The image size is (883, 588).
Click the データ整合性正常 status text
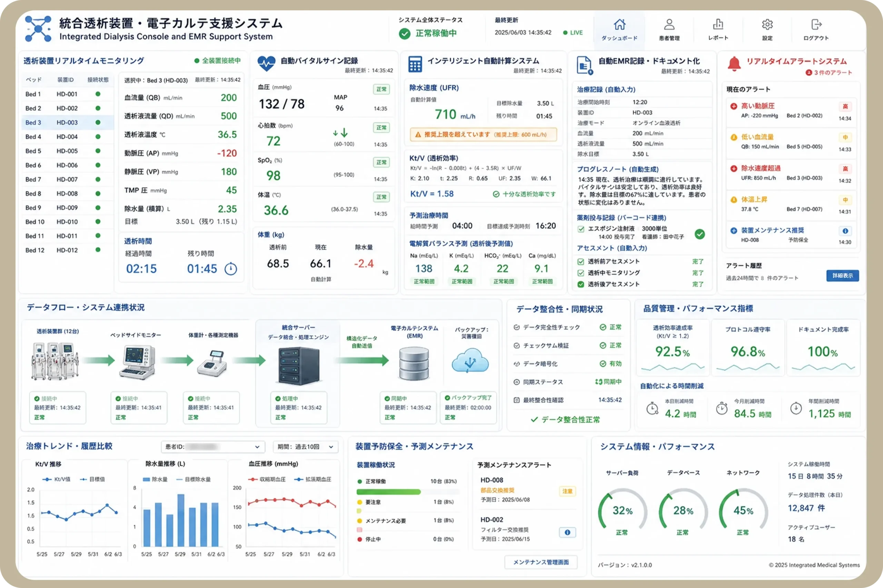pos(565,420)
